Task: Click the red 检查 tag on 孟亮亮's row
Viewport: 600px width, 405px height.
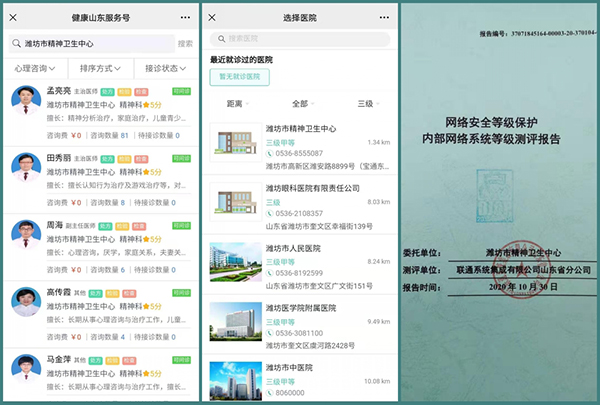Action: tap(141, 92)
